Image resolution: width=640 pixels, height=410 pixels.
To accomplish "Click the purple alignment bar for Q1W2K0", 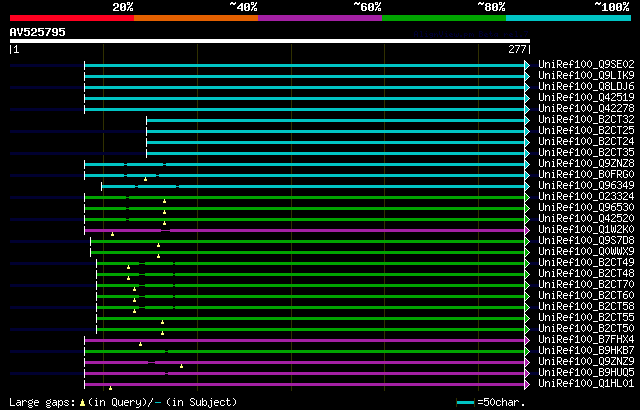I will point(304,230).
